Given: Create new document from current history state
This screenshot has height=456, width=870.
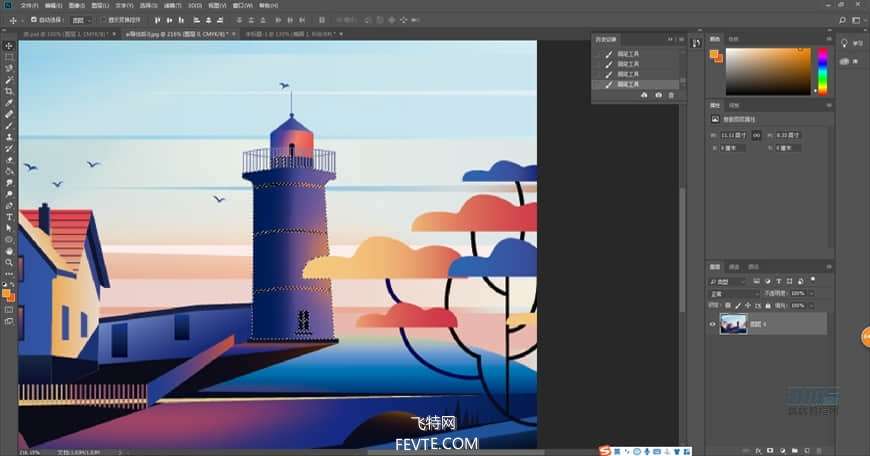Looking at the screenshot, I should point(644,95).
